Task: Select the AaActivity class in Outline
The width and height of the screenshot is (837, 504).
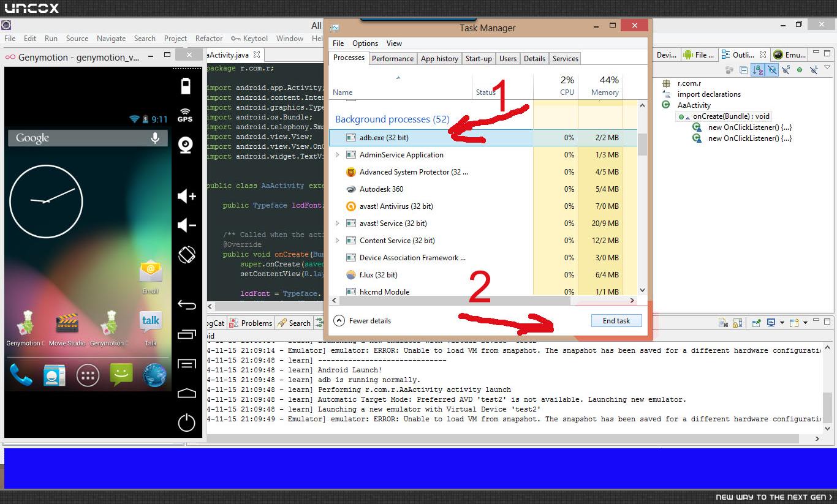Action: tap(694, 105)
